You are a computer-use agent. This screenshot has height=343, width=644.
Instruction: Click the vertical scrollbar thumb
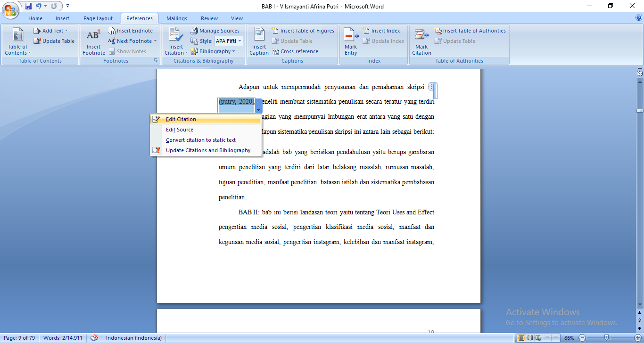tap(640, 111)
